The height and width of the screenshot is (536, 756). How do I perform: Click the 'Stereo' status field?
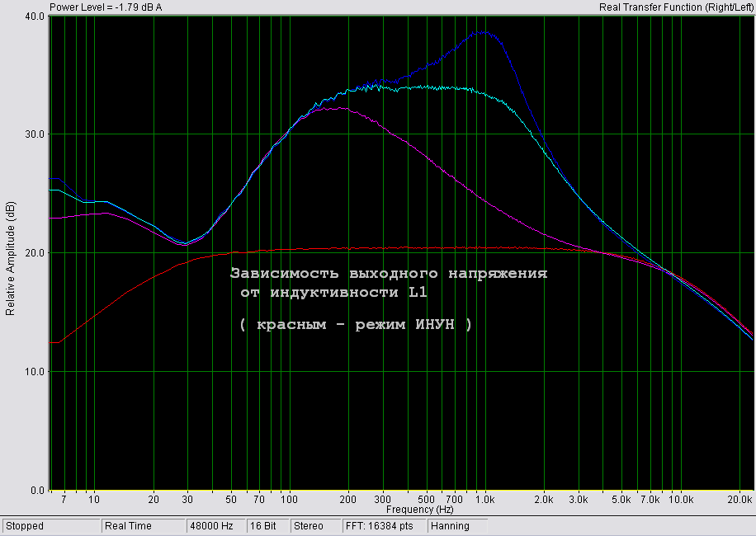(314, 526)
